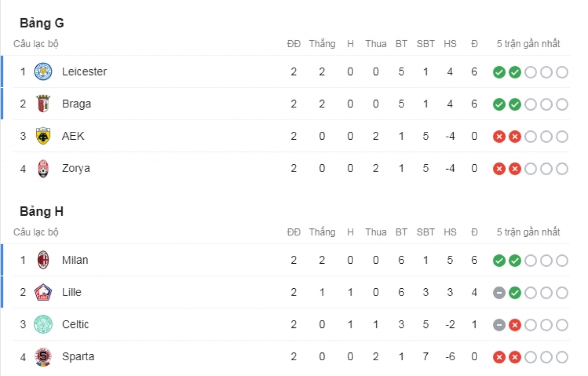Click the Lille club logo
588x376 pixels.
click(43, 292)
